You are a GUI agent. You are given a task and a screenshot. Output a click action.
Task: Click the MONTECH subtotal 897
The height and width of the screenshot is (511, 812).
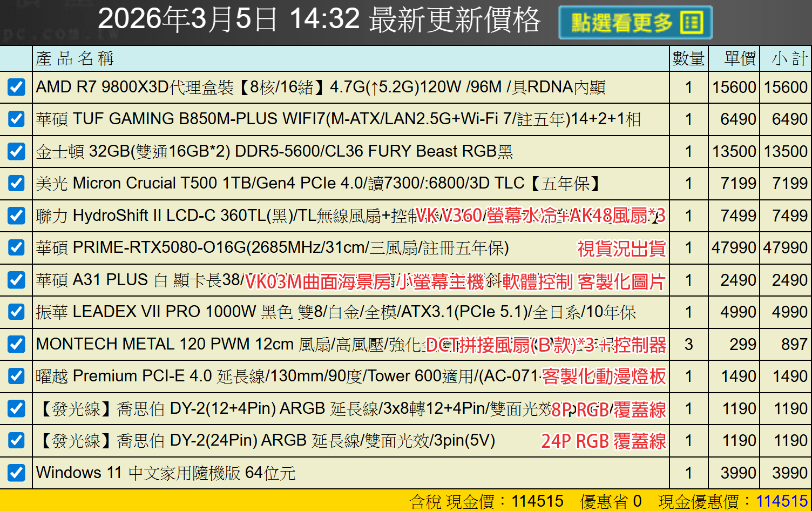(x=794, y=344)
